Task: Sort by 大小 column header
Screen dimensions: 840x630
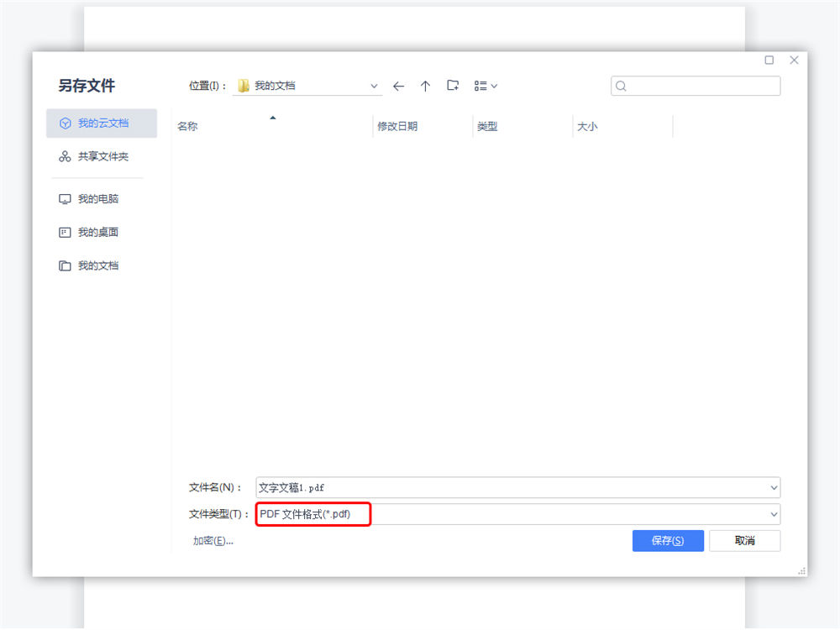Action: (587, 126)
